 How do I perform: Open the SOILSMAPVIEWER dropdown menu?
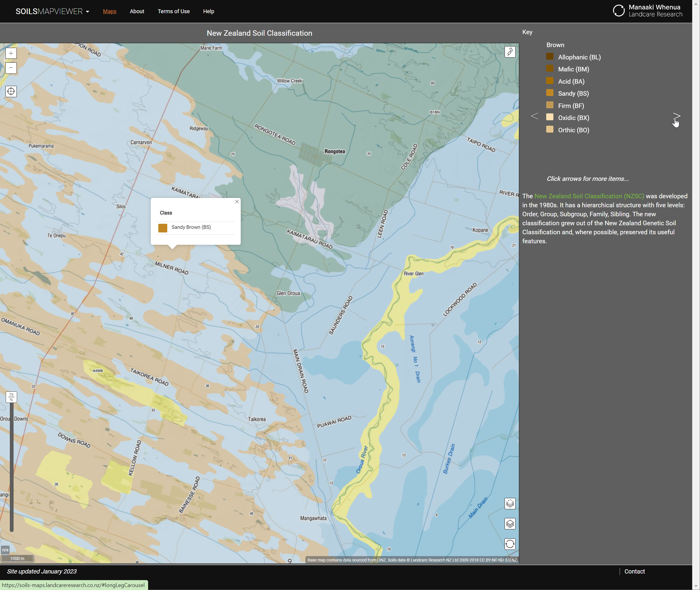click(52, 11)
